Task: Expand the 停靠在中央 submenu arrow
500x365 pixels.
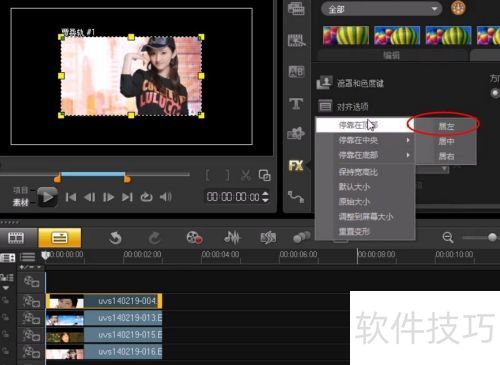Action: click(x=408, y=140)
